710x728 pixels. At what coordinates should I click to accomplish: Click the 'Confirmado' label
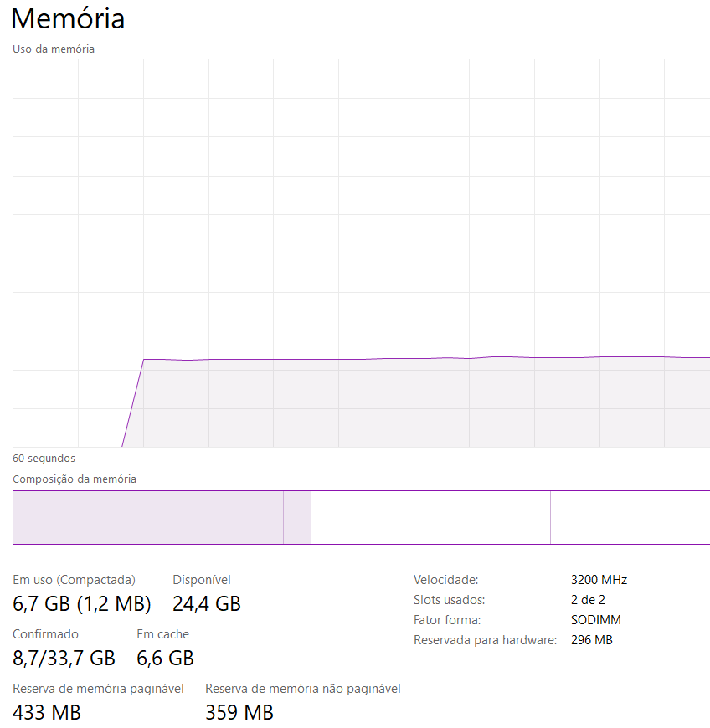45,634
